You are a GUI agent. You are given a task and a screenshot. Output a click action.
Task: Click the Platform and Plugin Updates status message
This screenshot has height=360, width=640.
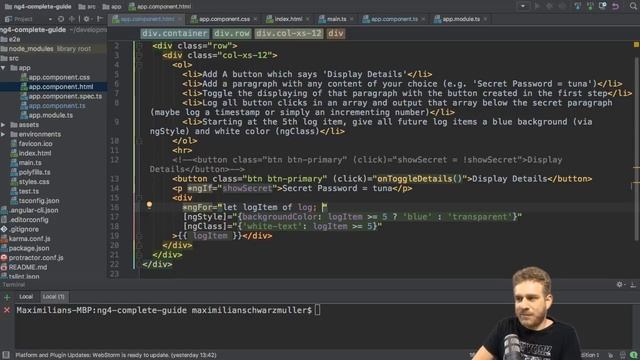coord(116,355)
